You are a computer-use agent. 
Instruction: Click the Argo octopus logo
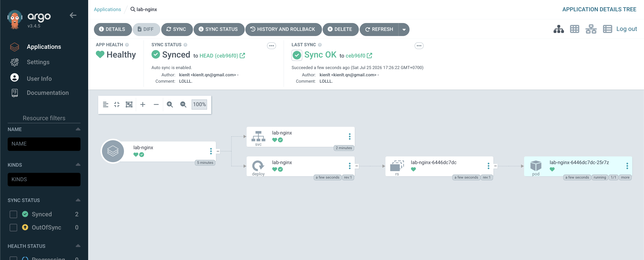[15, 20]
